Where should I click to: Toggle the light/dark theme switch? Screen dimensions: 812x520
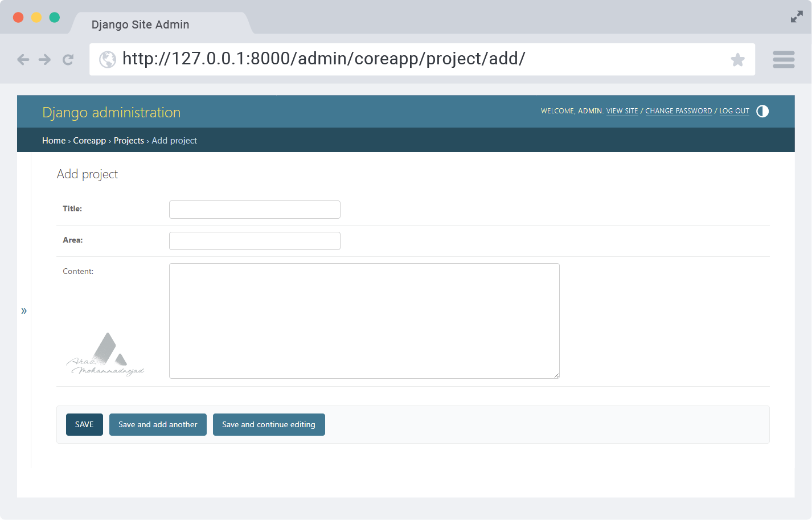(762, 111)
